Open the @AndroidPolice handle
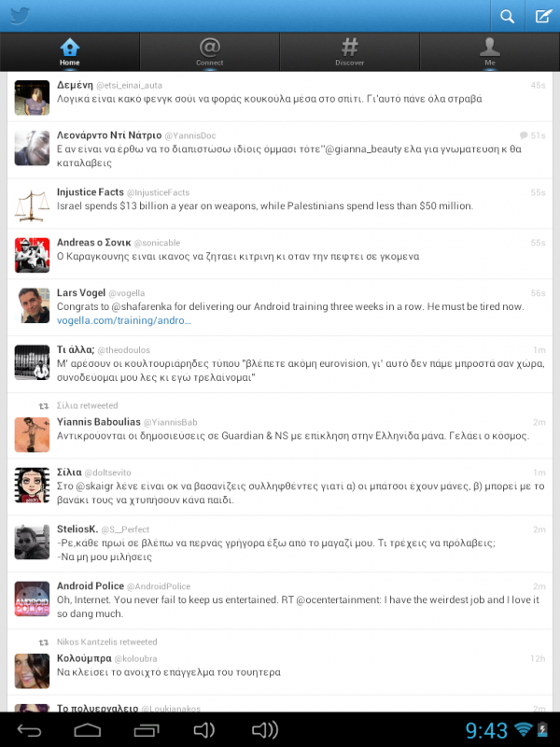560x747 pixels. click(159, 586)
